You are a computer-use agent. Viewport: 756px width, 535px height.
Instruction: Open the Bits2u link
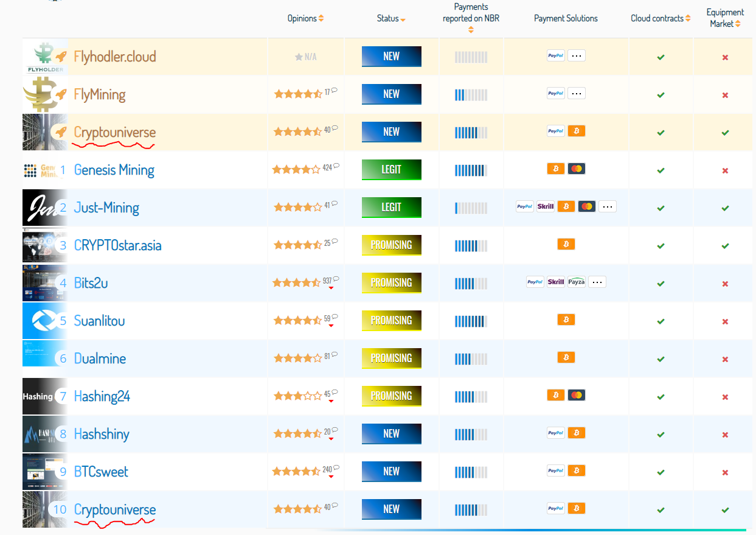[91, 283]
